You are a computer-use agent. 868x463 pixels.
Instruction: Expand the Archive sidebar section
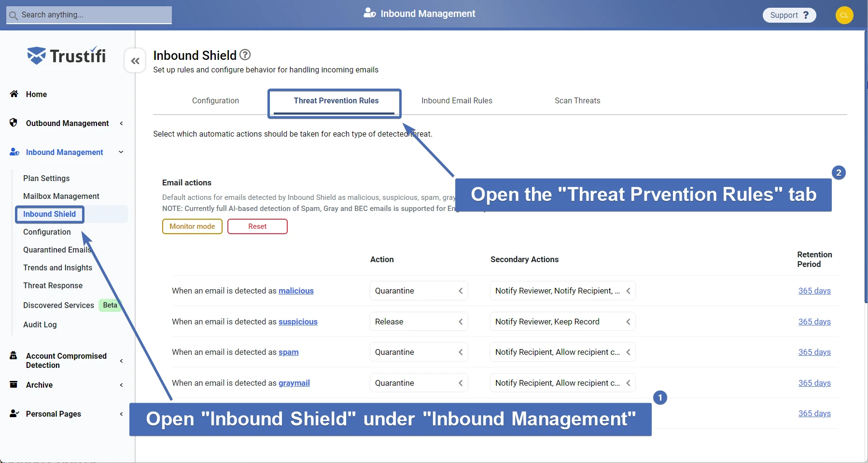pos(121,385)
